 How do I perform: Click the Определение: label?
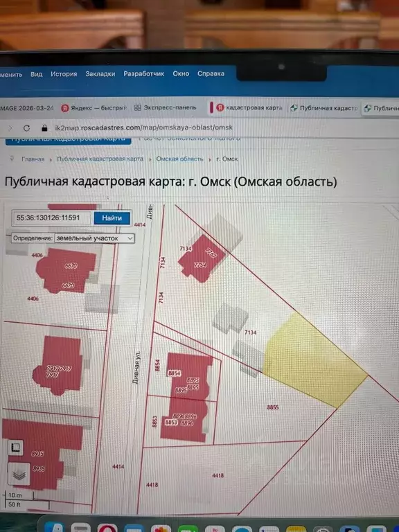(x=33, y=238)
